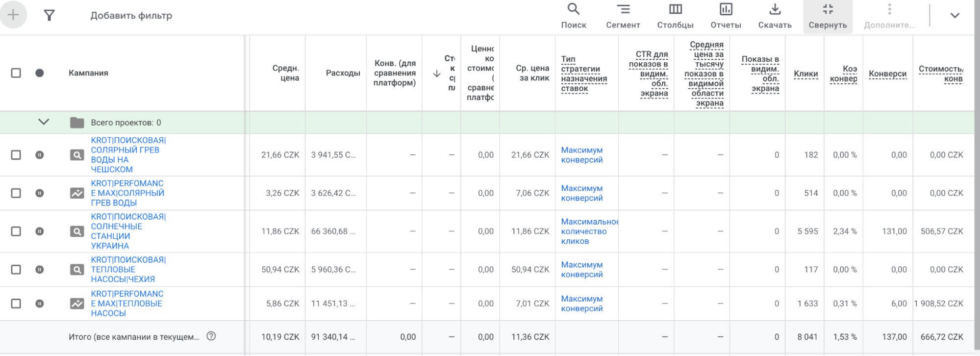Click the funnel filter icon
The height and width of the screenshot is (356, 980).
(x=49, y=16)
